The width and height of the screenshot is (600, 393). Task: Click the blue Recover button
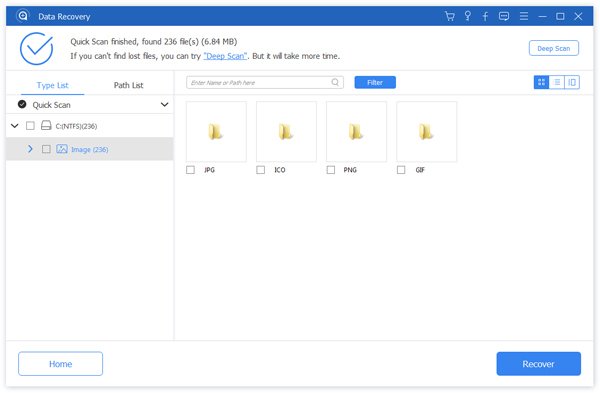point(538,364)
